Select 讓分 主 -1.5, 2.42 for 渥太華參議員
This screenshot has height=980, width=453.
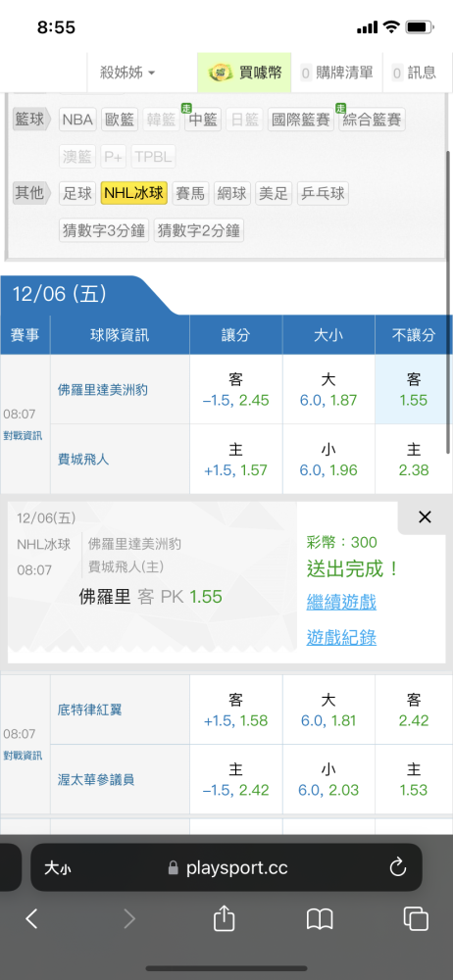[236, 779]
